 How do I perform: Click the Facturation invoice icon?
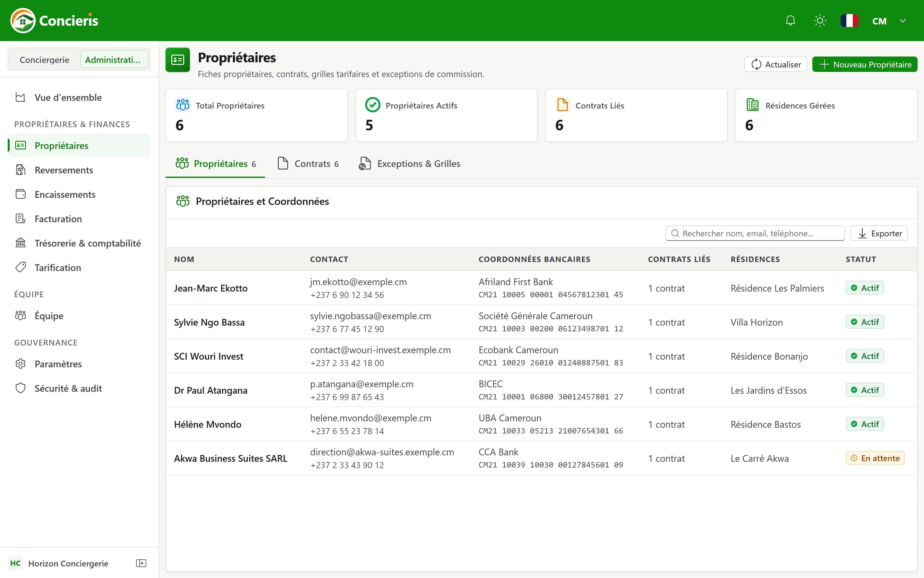tap(21, 219)
